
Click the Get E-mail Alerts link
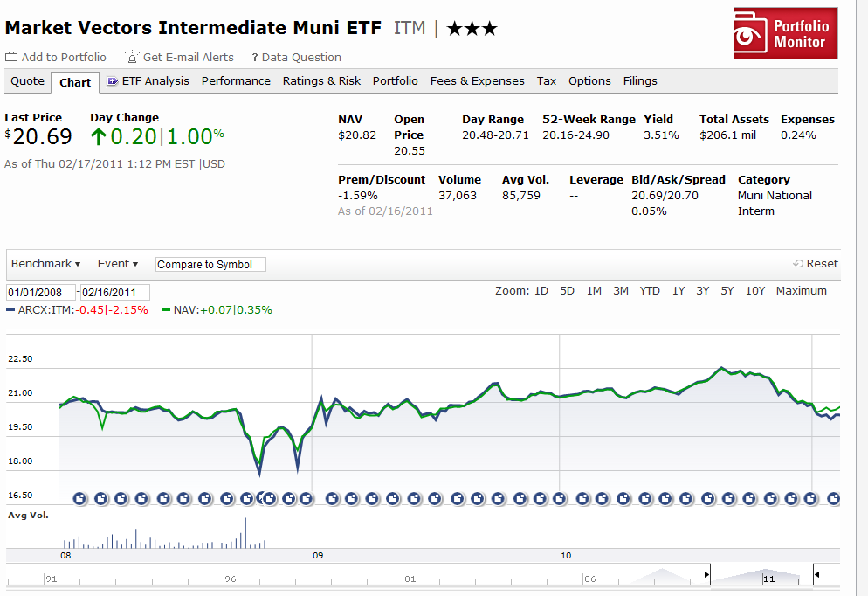point(189,57)
